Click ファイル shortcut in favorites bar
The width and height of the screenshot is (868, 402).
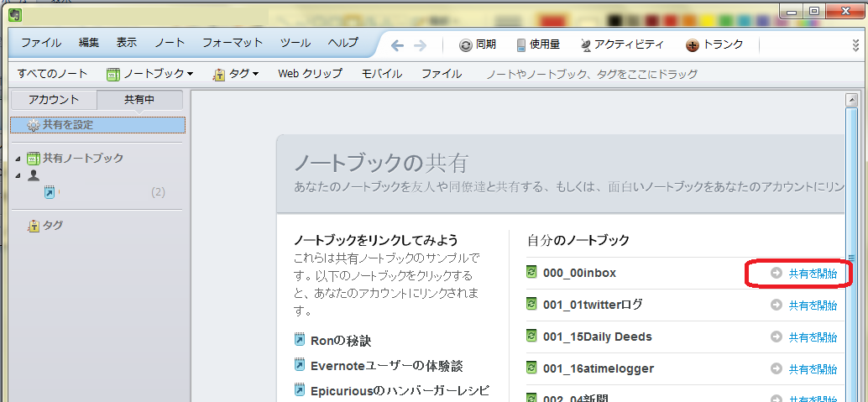click(x=442, y=74)
